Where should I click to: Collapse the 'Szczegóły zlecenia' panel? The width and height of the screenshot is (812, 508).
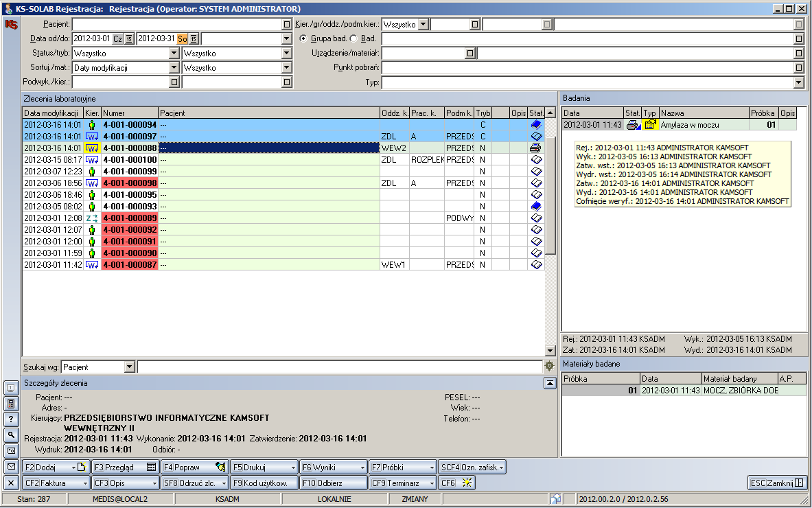pos(549,383)
